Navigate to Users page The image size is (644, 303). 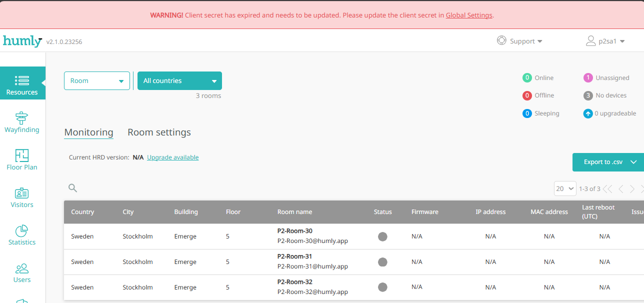coord(22,273)
